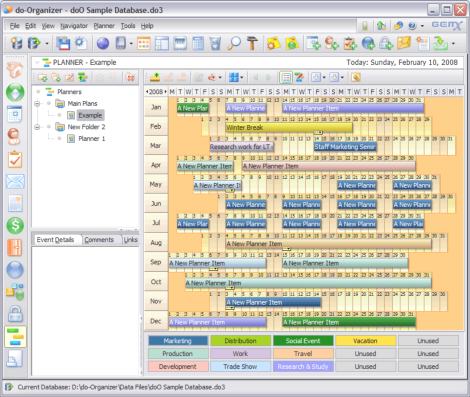
Task: Open calendar module icon in sidebar
Action: pyautogui.click(x=15, y=114)
